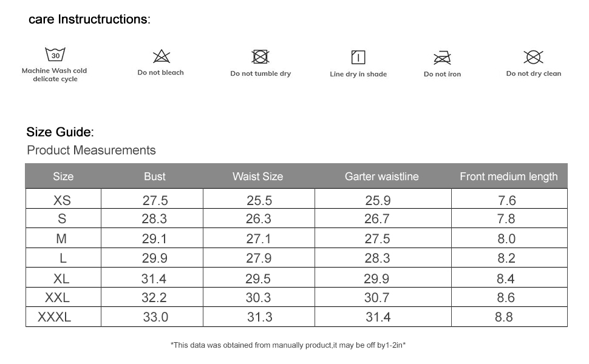Viewport: 589px width, 364px height.
Task: Click the Waist Size column header
Action: click(257, 177)
